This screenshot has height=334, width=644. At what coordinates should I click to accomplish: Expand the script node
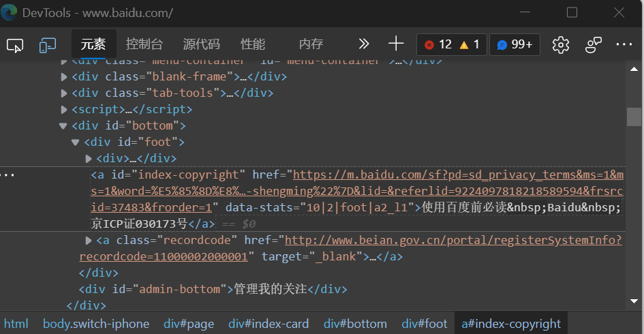[x=63, y=110]
